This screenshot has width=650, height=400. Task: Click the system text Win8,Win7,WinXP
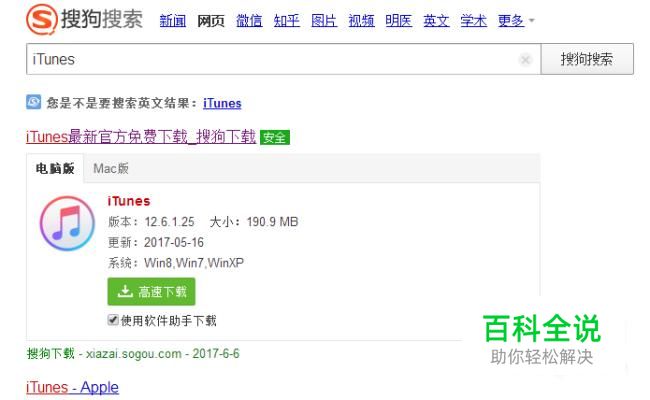click(194, 263)
